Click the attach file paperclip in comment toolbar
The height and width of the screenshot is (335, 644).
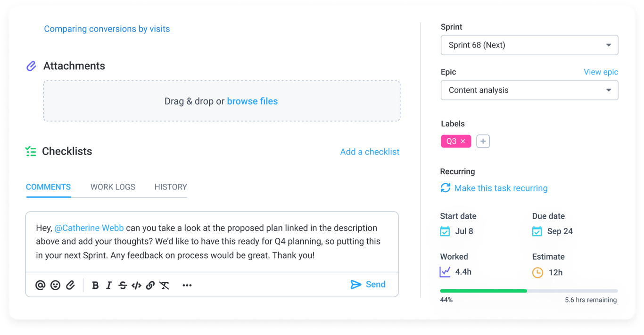70,285
